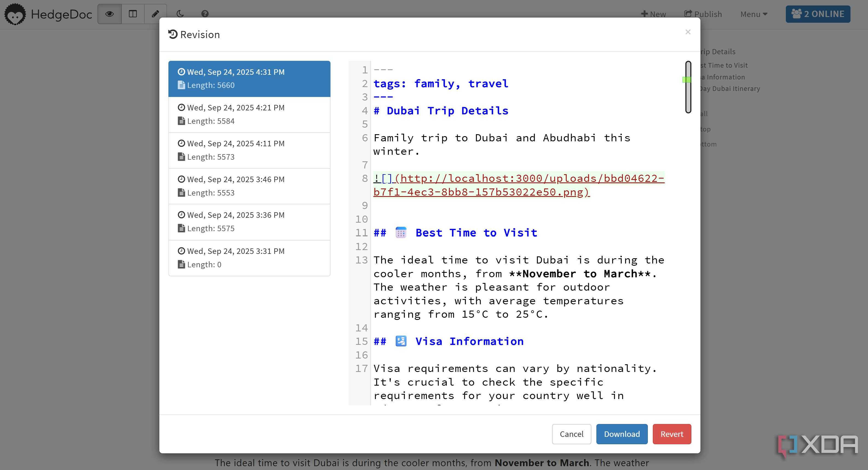Click the document icon beside Length: 5575
This screenshot has height=470, width=868.
(181, 228)
